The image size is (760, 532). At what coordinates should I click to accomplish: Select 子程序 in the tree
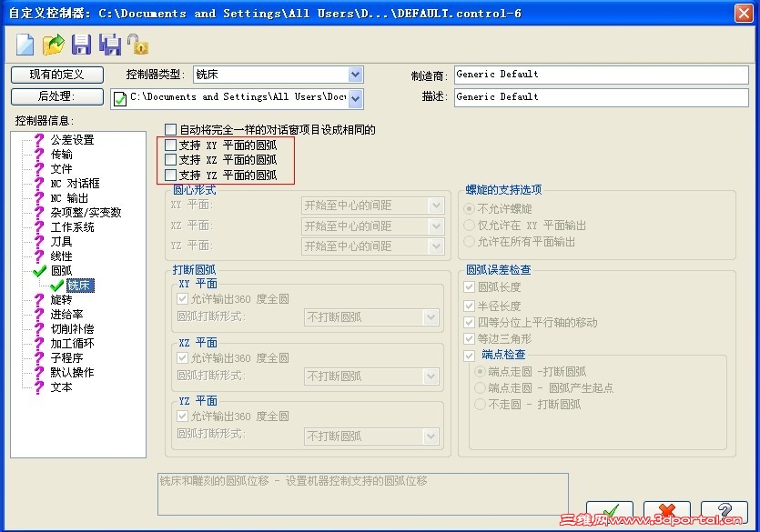click(66, 358)
